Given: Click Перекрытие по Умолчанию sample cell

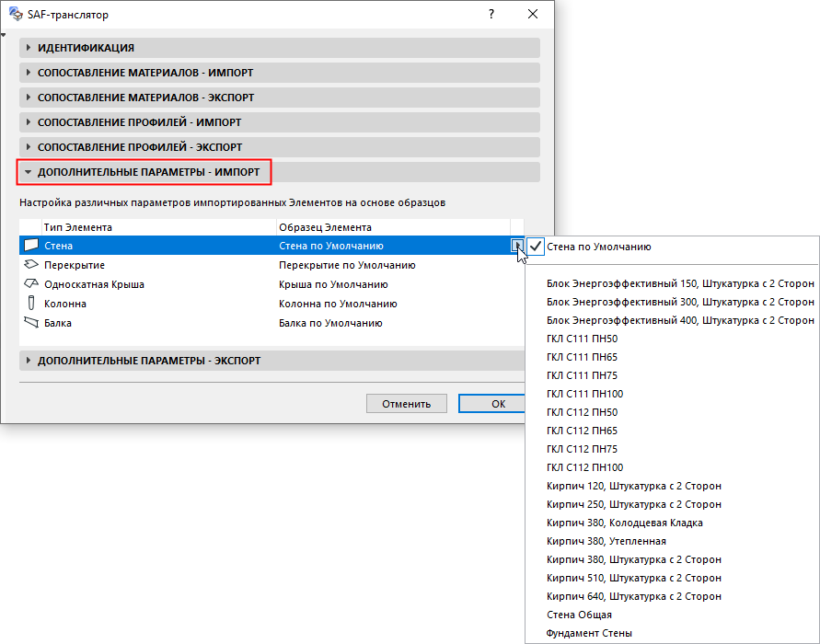Looking at the screenshot, I should click(347, 265).
